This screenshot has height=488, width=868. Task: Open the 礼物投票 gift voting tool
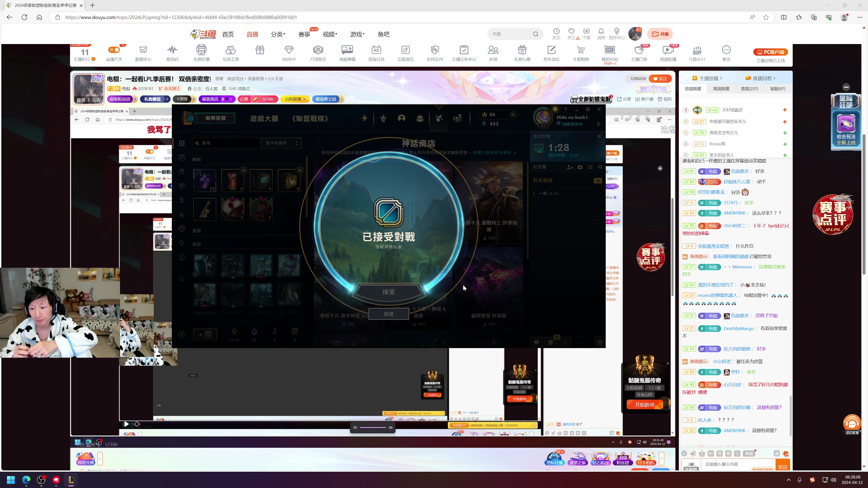point(201,54)
